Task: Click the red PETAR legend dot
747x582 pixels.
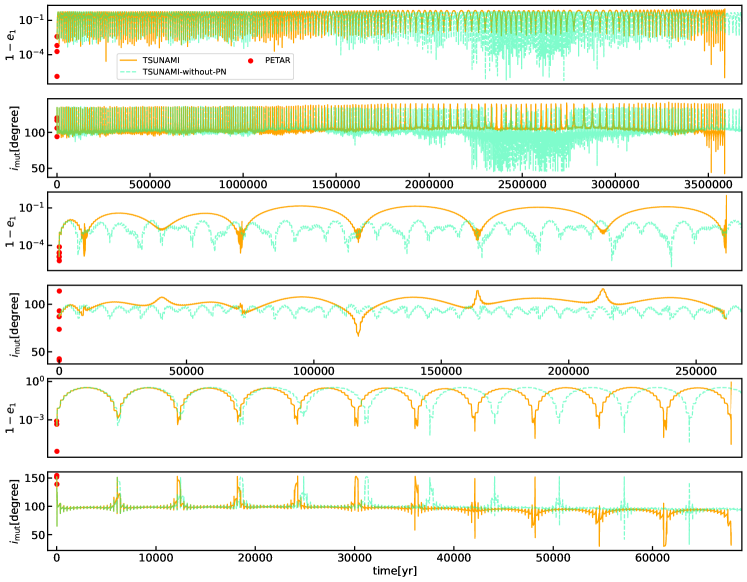Action: point(250,60)
